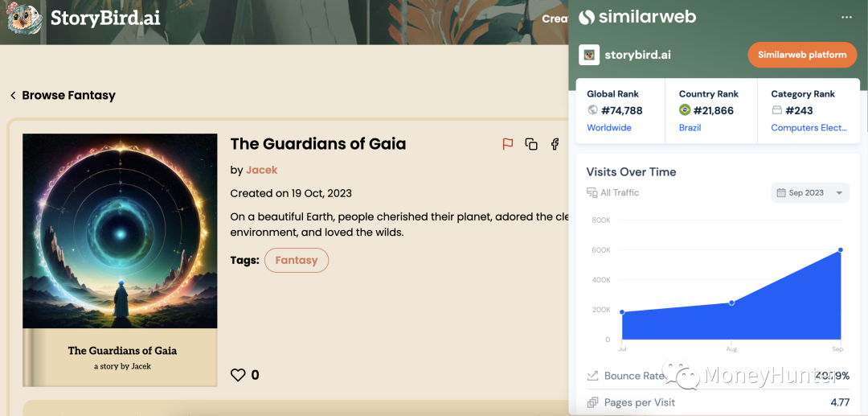Go back using the Browse Fantasy arrow

point(13,96)
